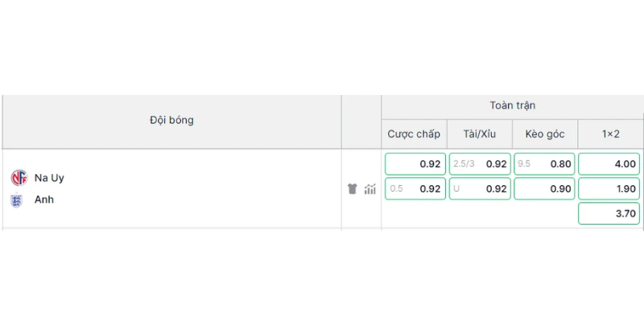The image size is (644, 322).
Task: Click the Toàn trận header
Action: point(513,105)
